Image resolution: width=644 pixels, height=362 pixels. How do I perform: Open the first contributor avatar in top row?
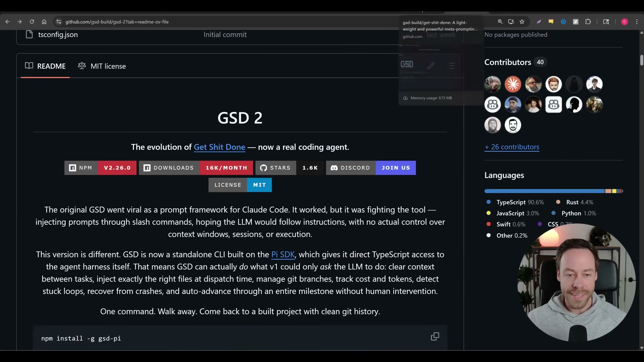coord(492,84)
